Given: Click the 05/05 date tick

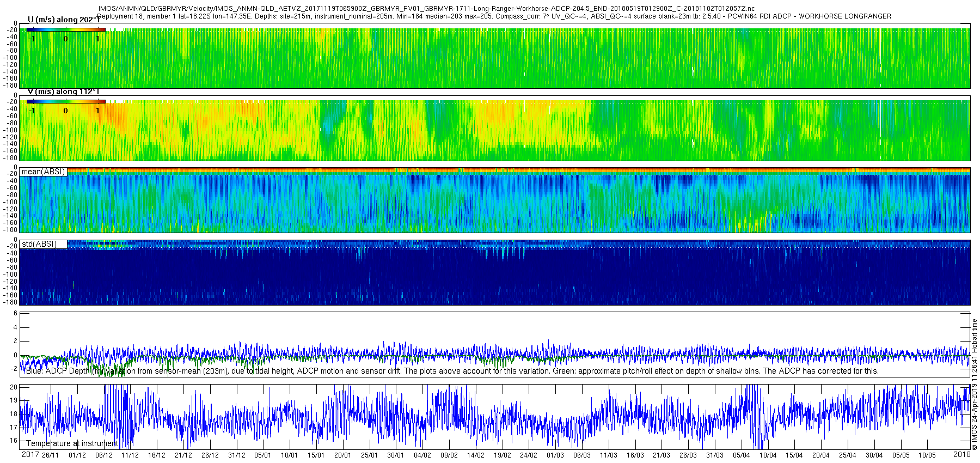Looking at the screenshot, I should click(901, 455).
